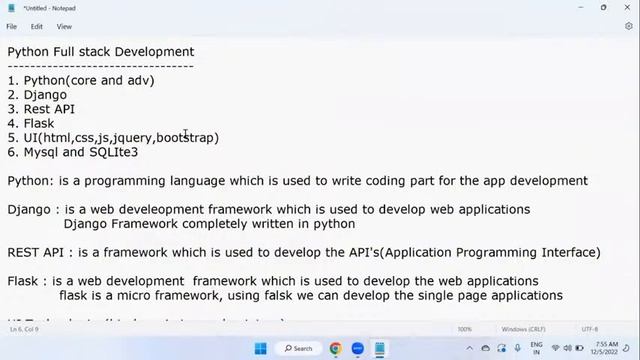Click the 100% zoom status entry

coord(464,329)
